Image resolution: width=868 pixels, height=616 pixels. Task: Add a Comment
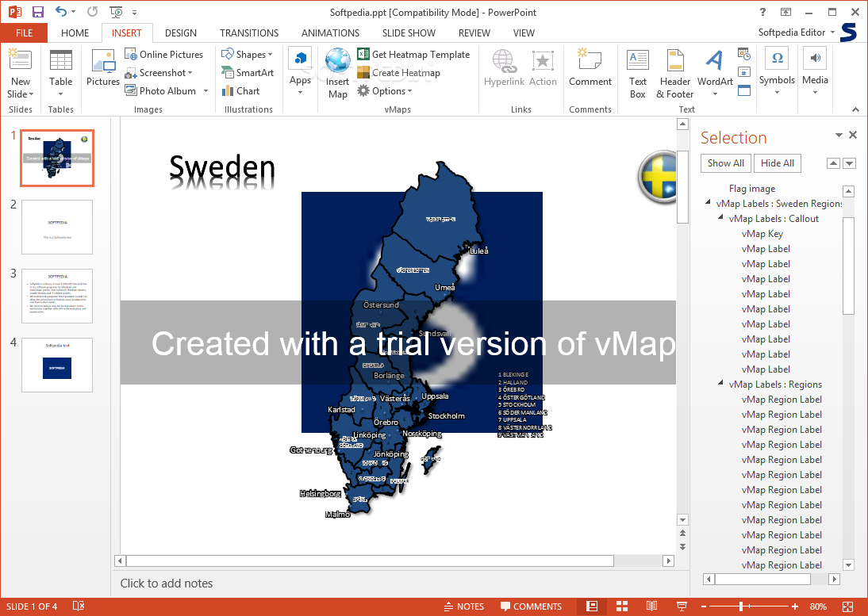pos(590,68)
